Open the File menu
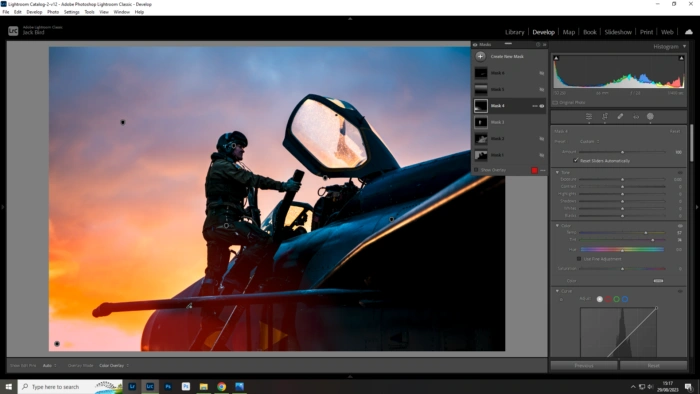The height and width of the screenshot is (394, 700). [x=6, y=12]
